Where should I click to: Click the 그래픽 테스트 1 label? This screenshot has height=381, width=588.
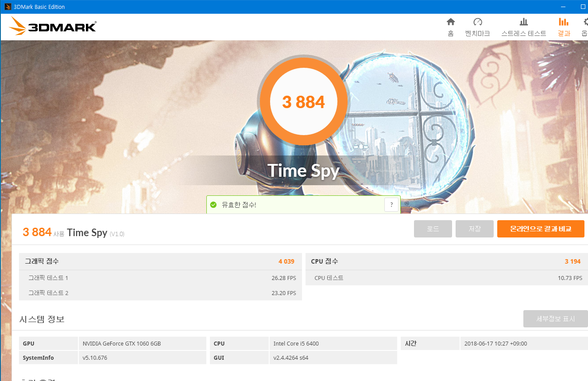point(48,278)
